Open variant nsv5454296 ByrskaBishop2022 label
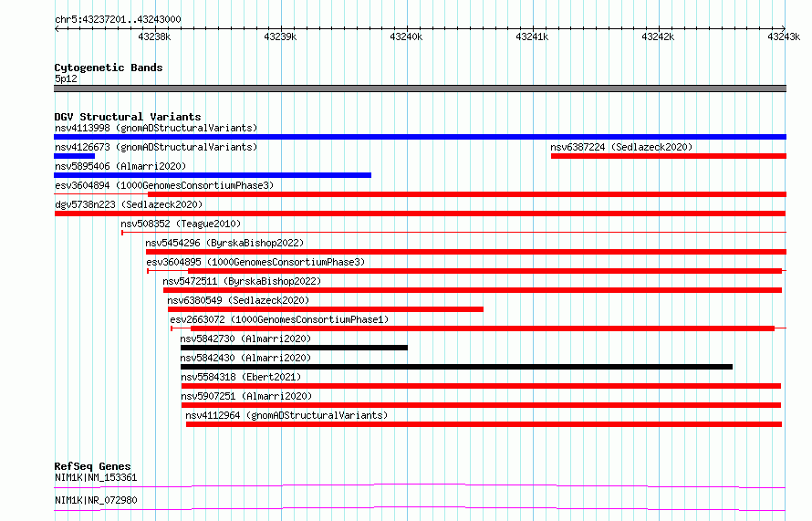812x521 pixels. (x=224, y=243)
